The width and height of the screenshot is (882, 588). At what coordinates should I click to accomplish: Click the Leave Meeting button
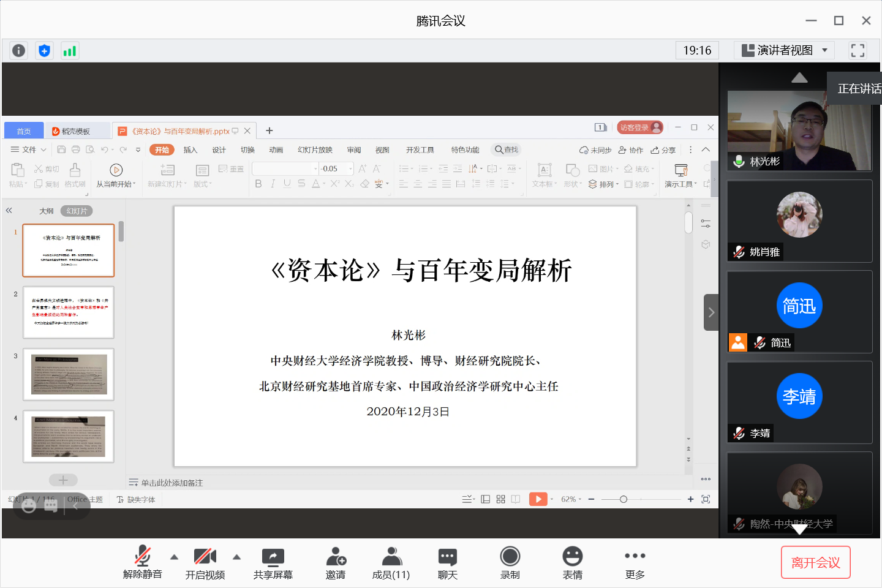click(815, 562)
